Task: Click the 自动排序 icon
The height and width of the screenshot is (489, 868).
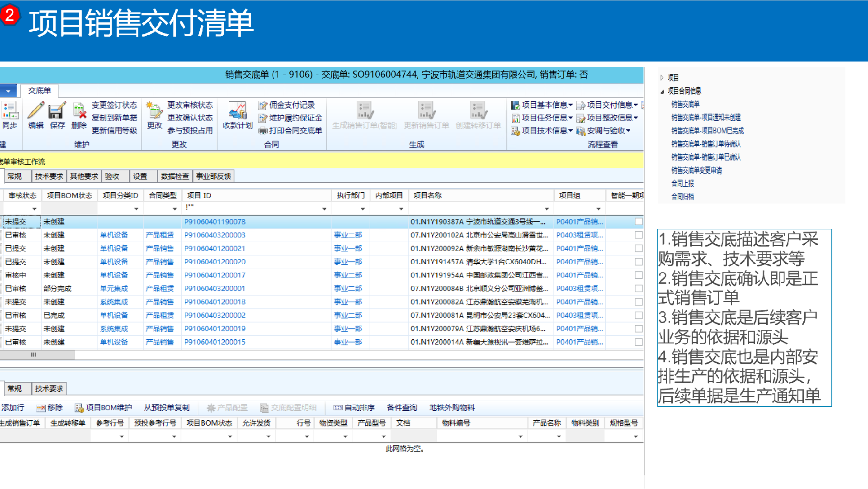Action: (x=338, y=408)
